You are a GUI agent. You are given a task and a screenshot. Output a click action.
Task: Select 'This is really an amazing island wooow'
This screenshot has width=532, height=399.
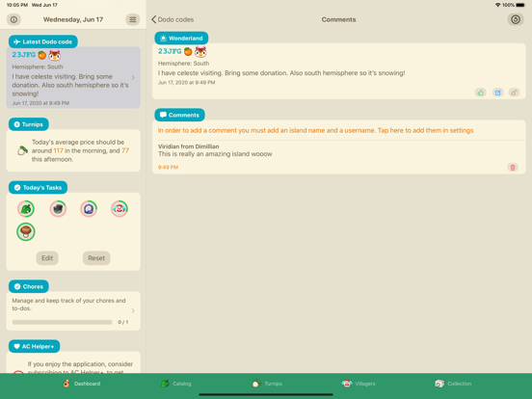tap(215, 154)
